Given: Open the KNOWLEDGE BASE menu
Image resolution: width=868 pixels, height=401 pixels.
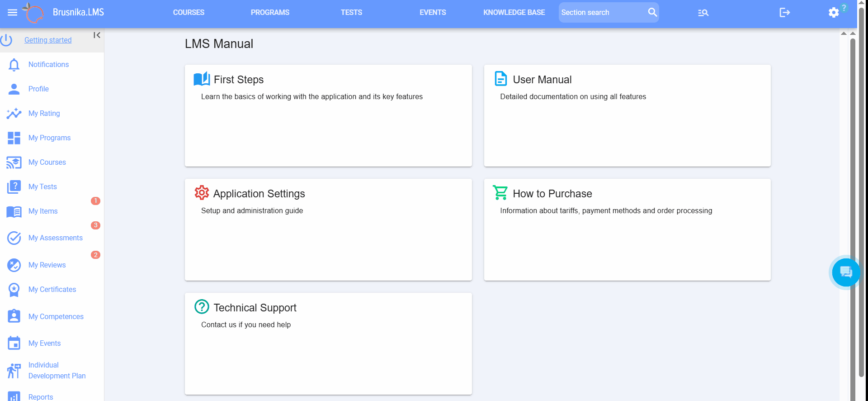Looking at the screenshot, I should pyautogui.click(x=514, y=13).
